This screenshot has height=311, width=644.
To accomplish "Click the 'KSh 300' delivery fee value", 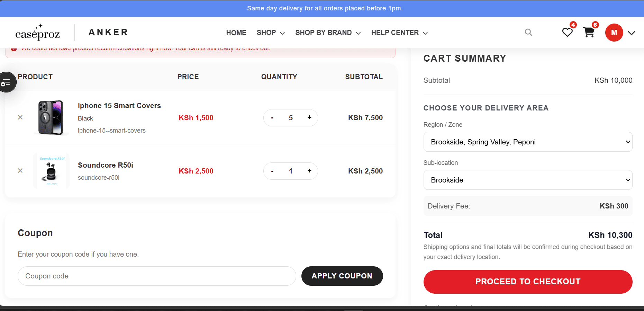I will tap(614, 206).
